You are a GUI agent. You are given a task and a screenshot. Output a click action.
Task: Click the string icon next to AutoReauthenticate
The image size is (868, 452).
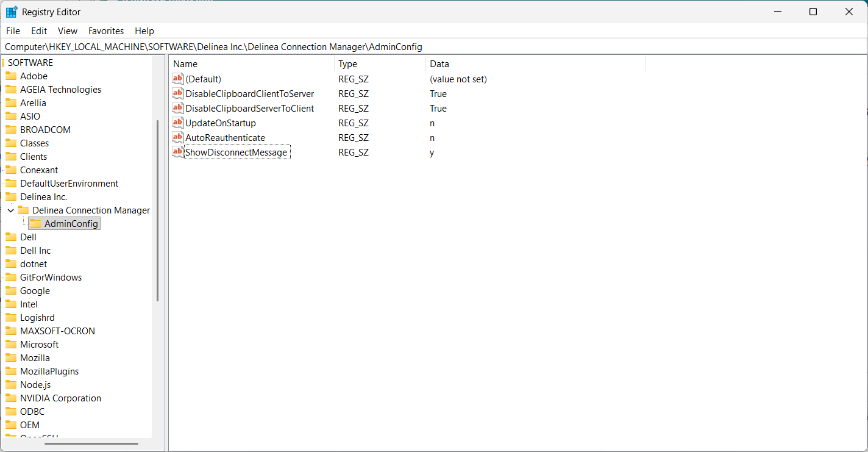pos(177,138)
